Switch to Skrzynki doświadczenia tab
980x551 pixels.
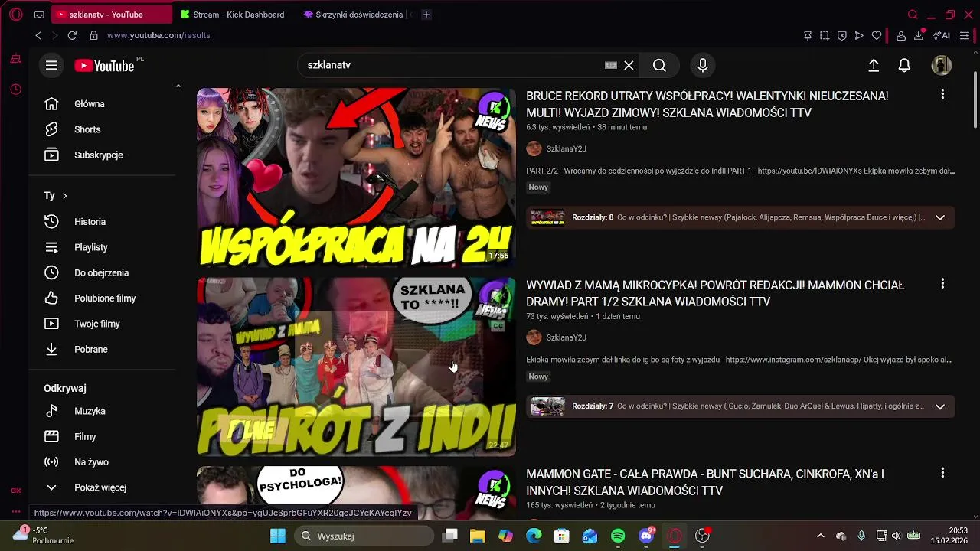tap(358, 15)
